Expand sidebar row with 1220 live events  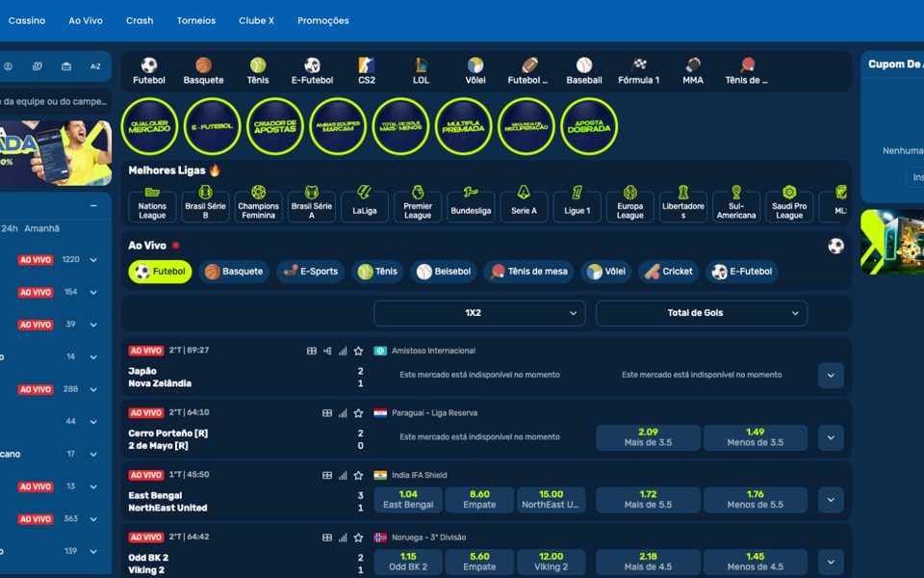click(93, 260)
